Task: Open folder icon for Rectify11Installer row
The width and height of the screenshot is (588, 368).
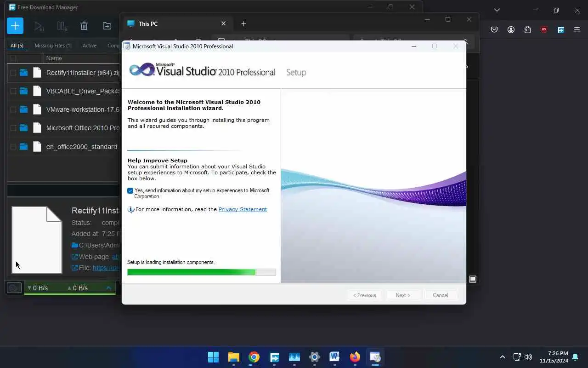Action: point(23,73)
